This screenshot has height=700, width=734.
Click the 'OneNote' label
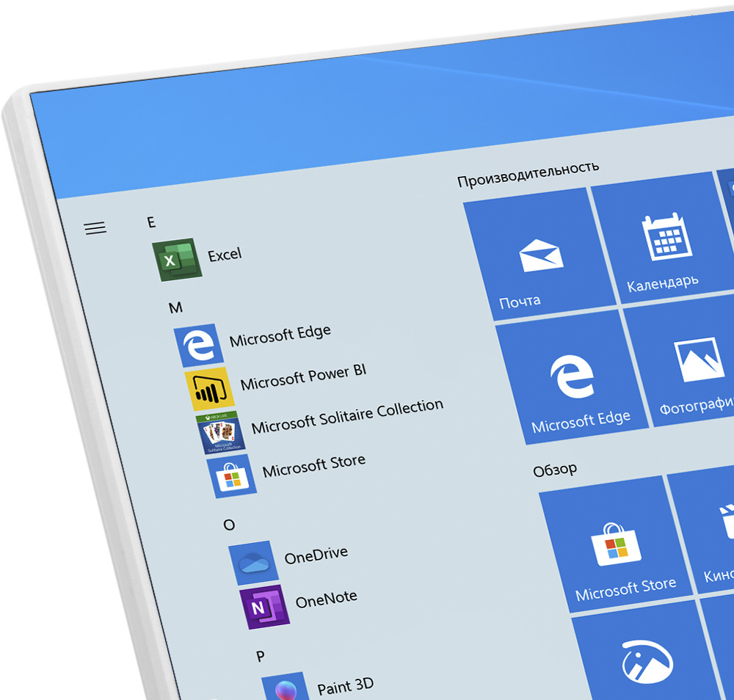point(327,599)
